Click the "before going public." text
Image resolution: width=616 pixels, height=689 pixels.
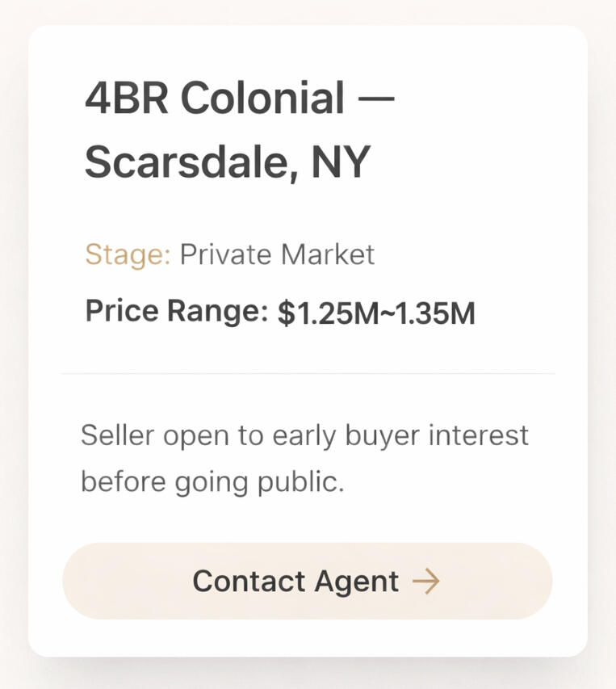point(212,482)
